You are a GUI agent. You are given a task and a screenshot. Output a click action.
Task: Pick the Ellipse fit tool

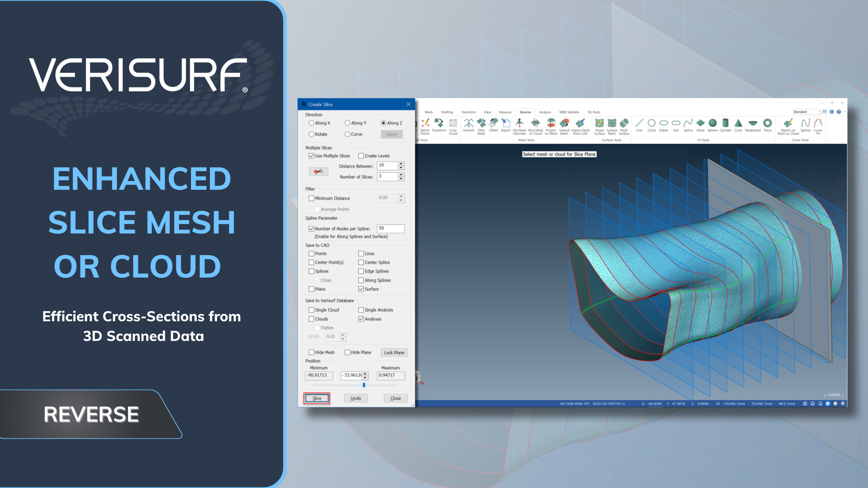(664, 125)
